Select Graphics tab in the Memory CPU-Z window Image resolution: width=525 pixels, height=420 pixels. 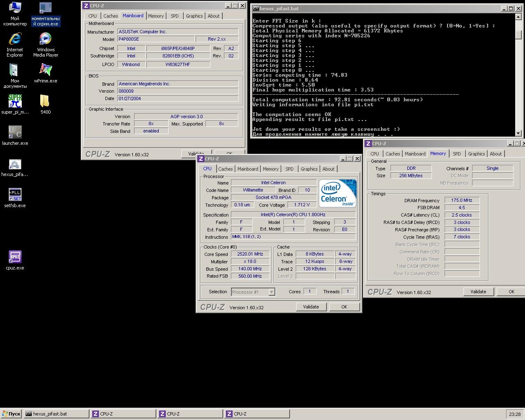pos(476,154)
